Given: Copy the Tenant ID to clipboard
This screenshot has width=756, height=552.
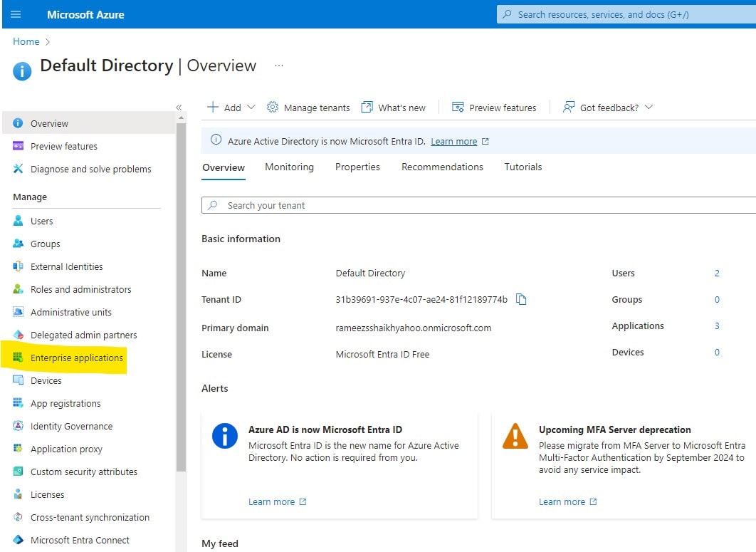Looking at the screenshot, I should 521,299.
